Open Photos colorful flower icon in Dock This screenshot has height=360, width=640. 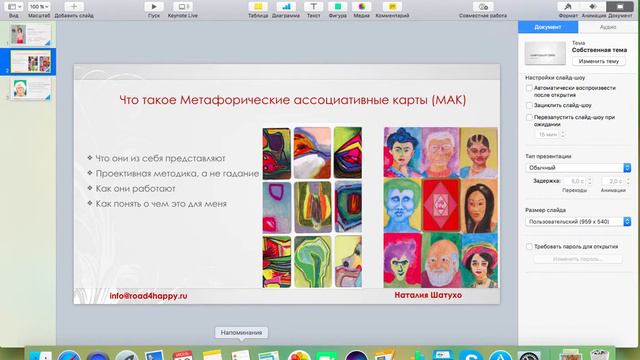click(x=299, y=354)
